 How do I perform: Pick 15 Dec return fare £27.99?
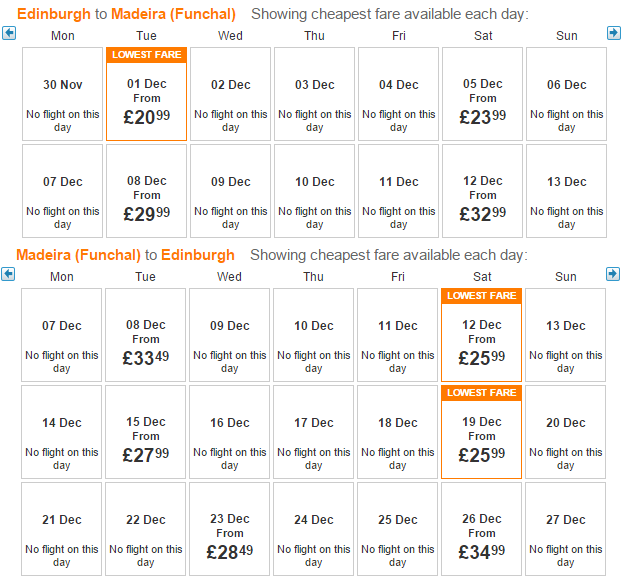pos(146,432)
